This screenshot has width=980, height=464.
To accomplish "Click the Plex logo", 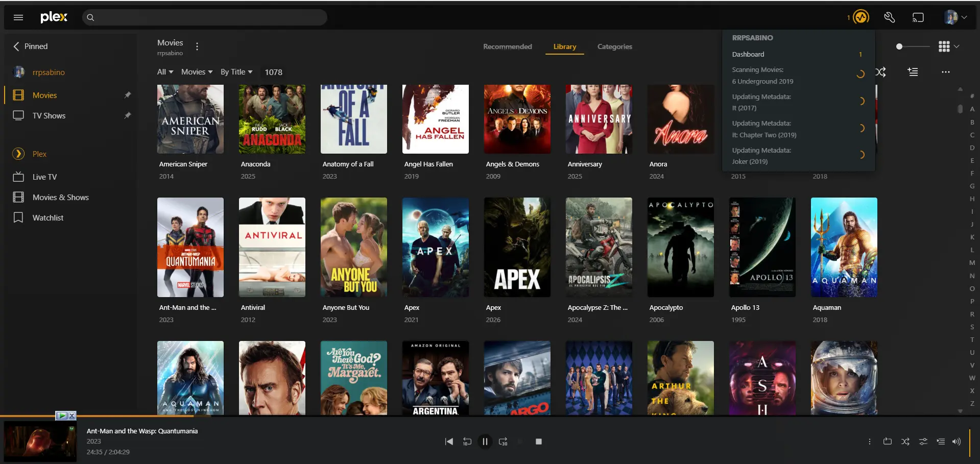I will [x=54, y=17].
